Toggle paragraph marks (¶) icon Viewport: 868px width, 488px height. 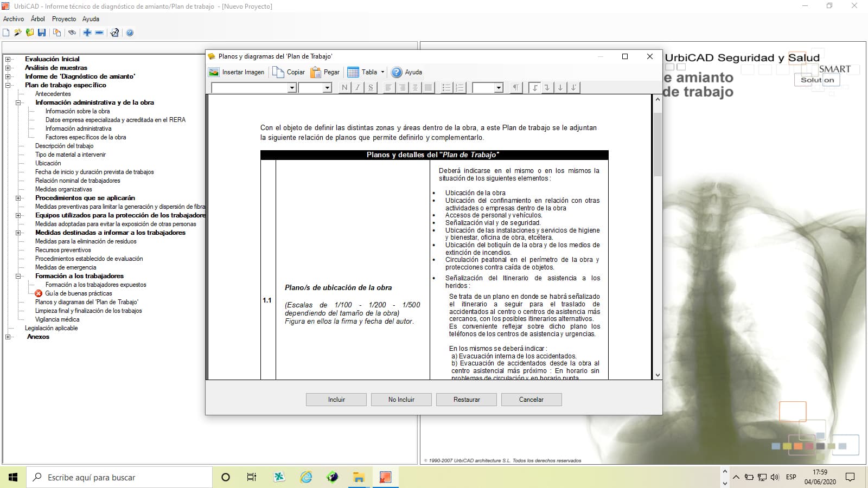tap(516, 87)
